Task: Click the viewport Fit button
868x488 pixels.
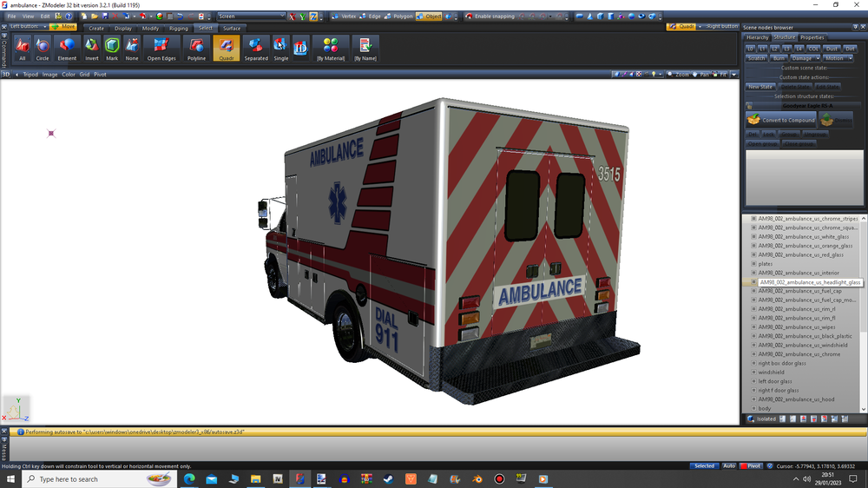Action: tap(720, 74)
